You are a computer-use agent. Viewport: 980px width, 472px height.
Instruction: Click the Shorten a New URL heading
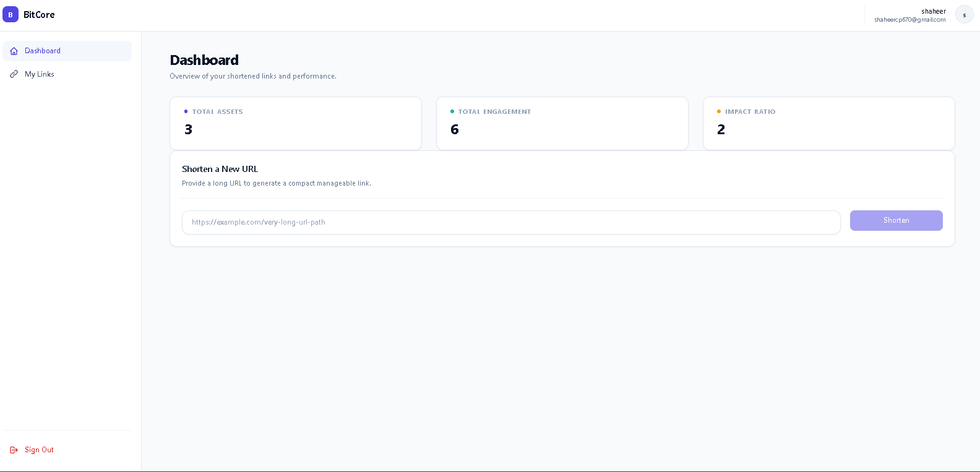coord(220,169)
